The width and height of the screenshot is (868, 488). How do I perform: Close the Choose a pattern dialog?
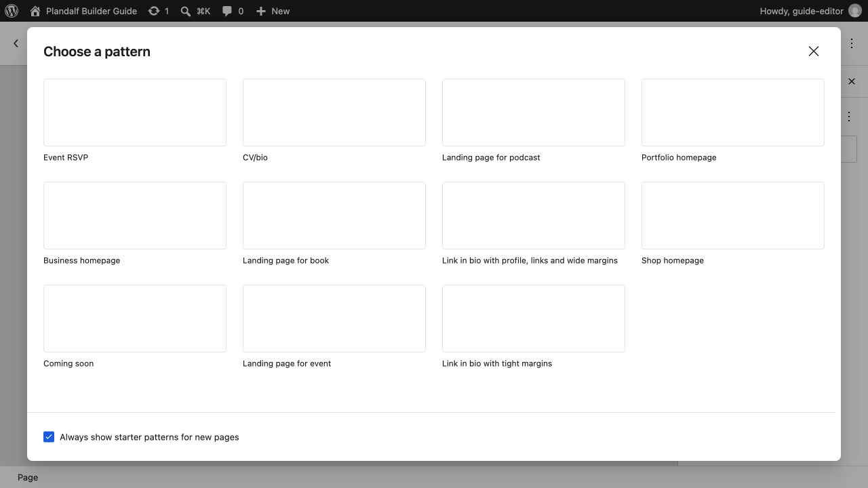pyautogui.click(x=814, y=52)
